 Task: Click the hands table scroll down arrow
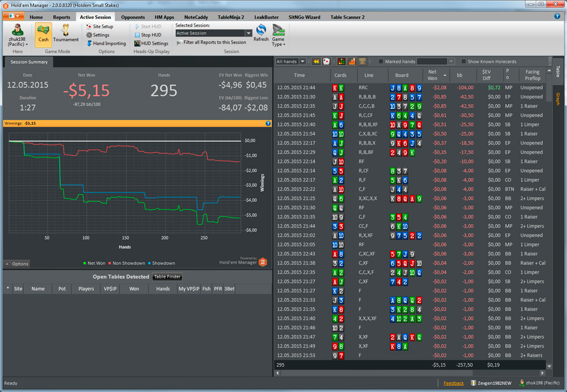click(549, 367)
